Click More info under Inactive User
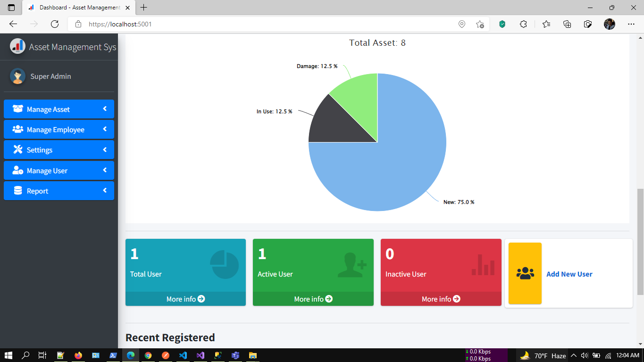 point(441,299)
